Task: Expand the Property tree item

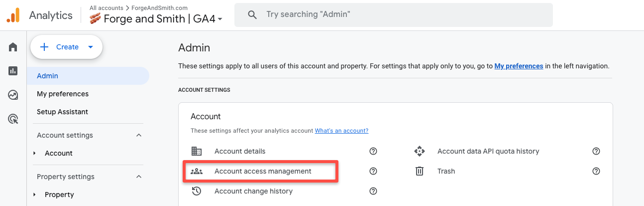Action: point(35,195)
